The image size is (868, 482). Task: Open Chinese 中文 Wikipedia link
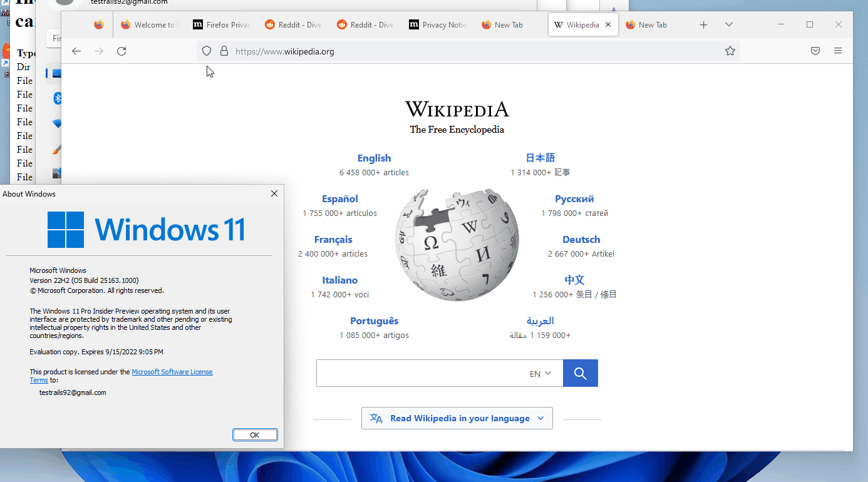(x=574, y=280)
